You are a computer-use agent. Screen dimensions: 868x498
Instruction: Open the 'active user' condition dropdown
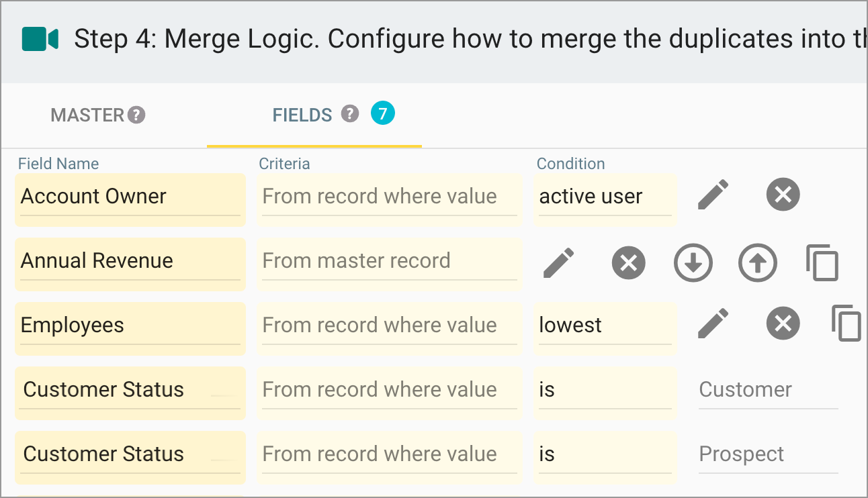coord(605,199)
